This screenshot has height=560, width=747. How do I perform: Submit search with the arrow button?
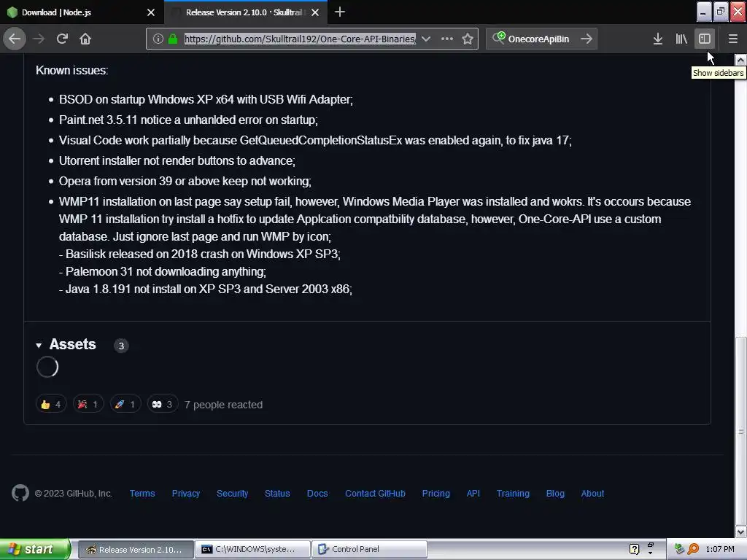(x=587, y=39)
